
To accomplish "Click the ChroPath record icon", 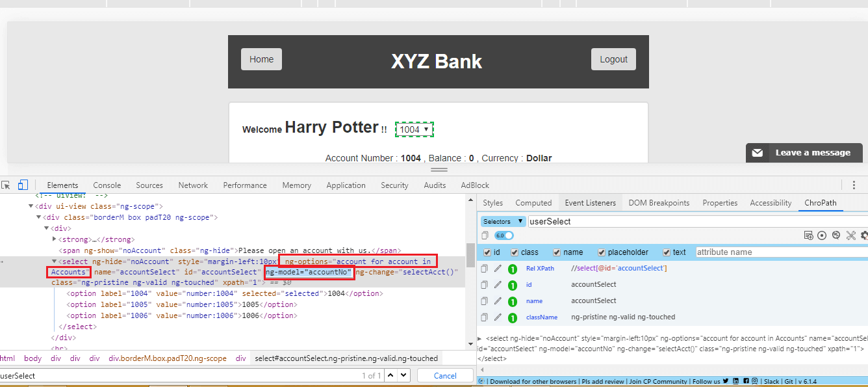I will tap(822, 235).
